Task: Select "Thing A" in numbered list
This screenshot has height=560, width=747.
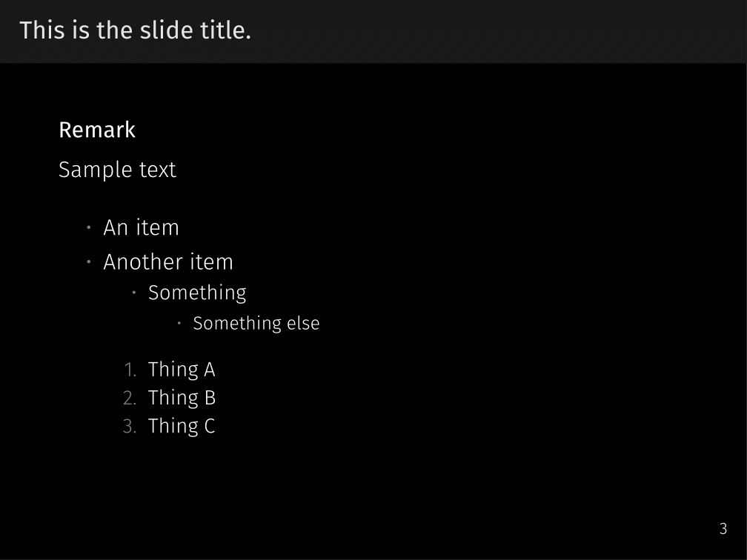Action: point(182,370)
